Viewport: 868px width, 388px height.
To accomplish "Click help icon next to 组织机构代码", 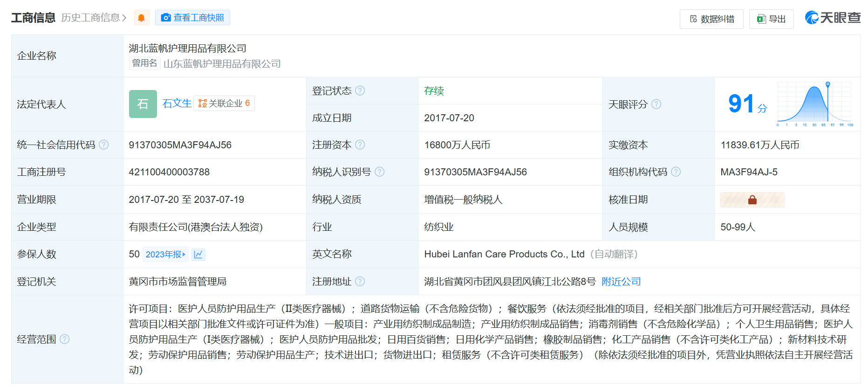I will tap(676, 172).
